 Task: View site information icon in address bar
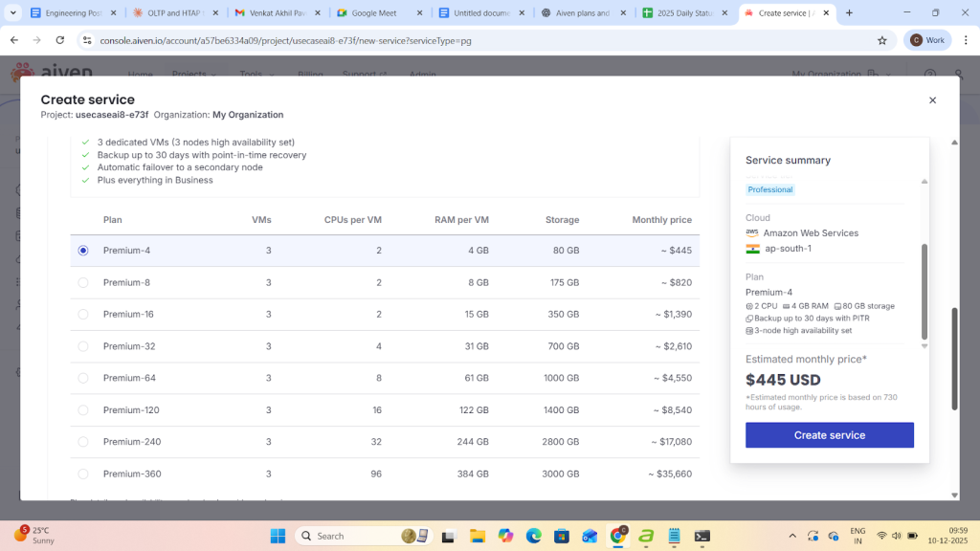point(87,41)
